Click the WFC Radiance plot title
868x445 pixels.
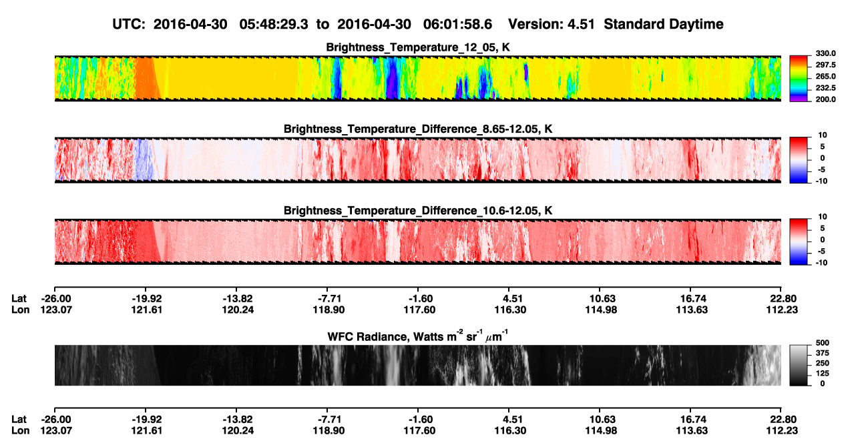(x=418, y=336)
